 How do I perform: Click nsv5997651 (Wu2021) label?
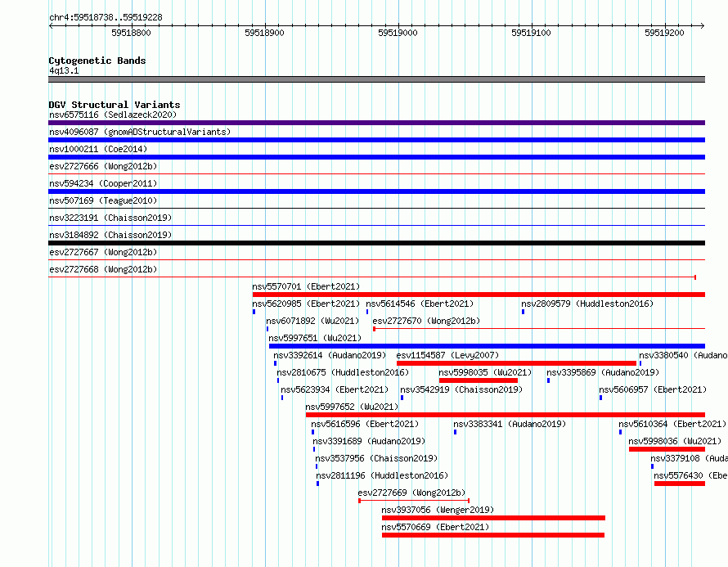(x=315, y=338)
